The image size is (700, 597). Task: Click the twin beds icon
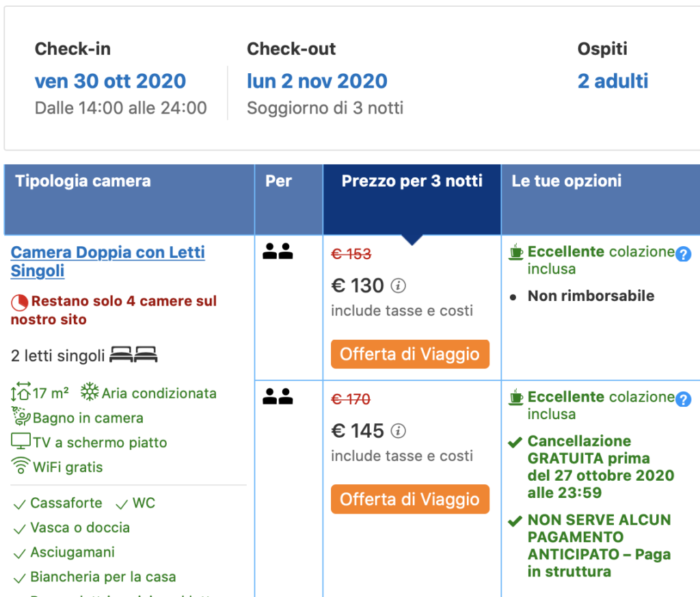133,354
